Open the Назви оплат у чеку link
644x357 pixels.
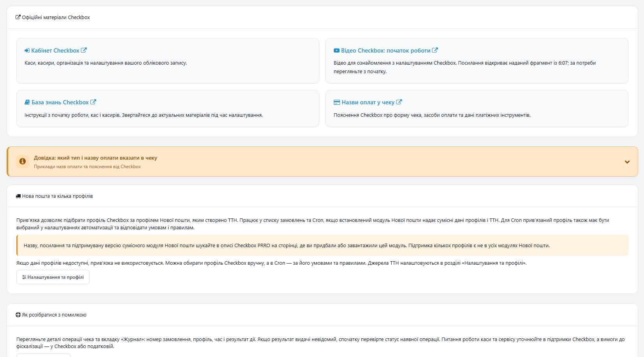coord(368,102)
